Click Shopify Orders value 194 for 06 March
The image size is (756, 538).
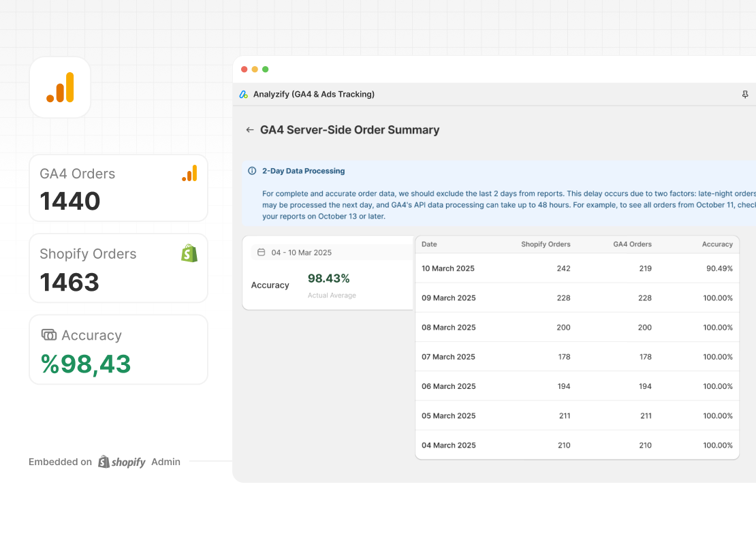click(564, 386)
